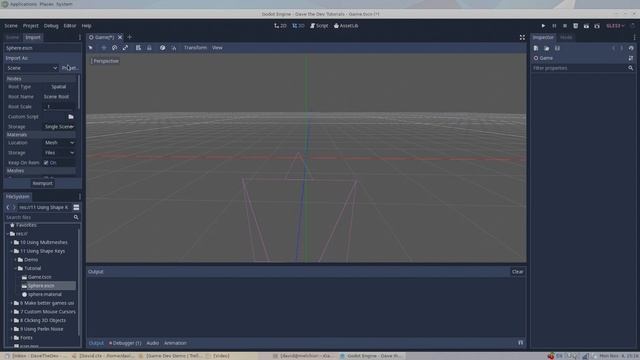
Task: Go to next object in Inspector history
Action: point(622,48)
